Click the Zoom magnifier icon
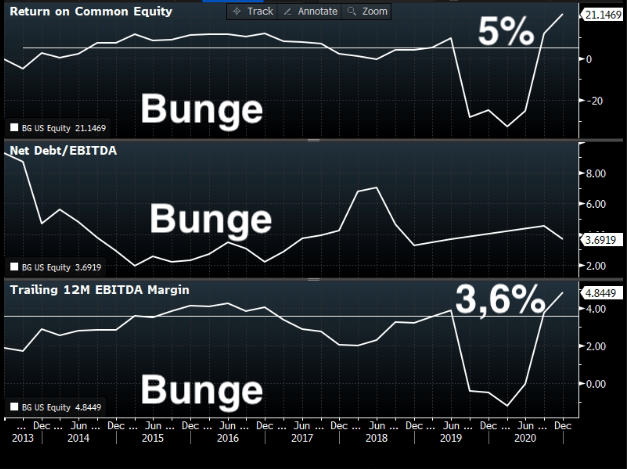 coord(351,11)
